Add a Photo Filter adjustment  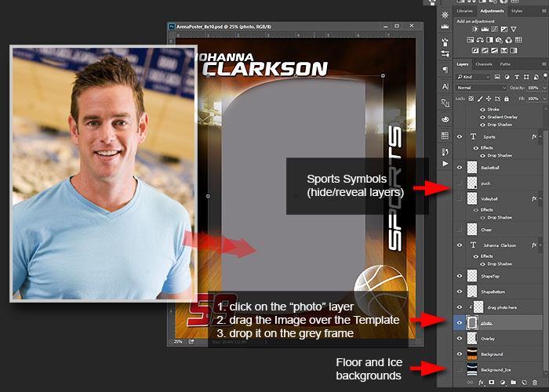(499, 40)
